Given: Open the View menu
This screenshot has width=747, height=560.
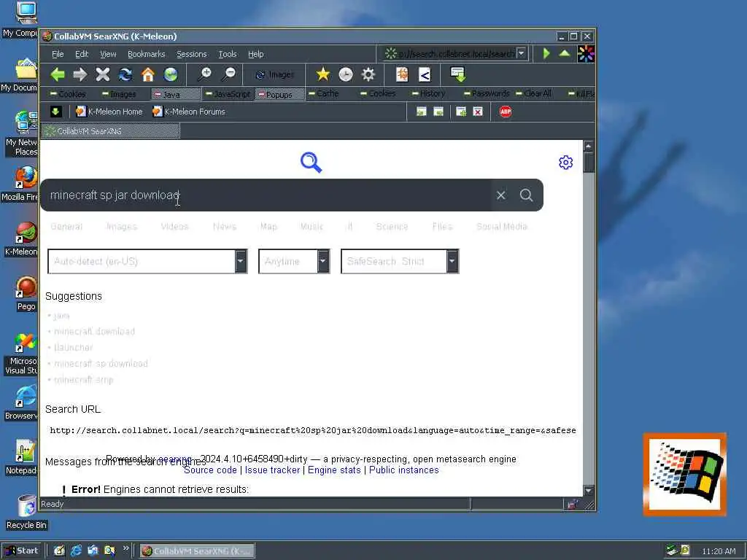Looking at the screenshot, I should [x=108, y=54].
